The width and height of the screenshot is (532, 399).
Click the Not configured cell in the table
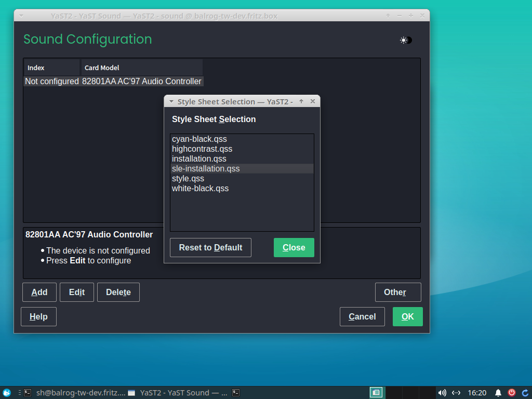[51, 82]
